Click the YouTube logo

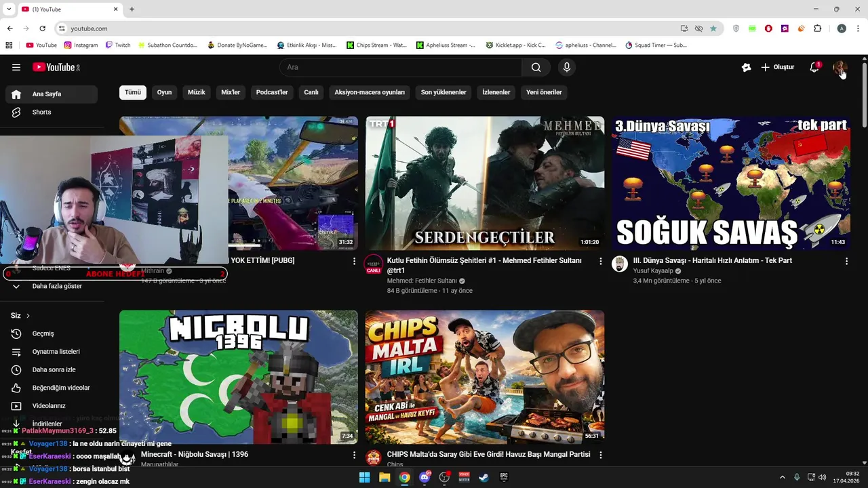[56, 67]
